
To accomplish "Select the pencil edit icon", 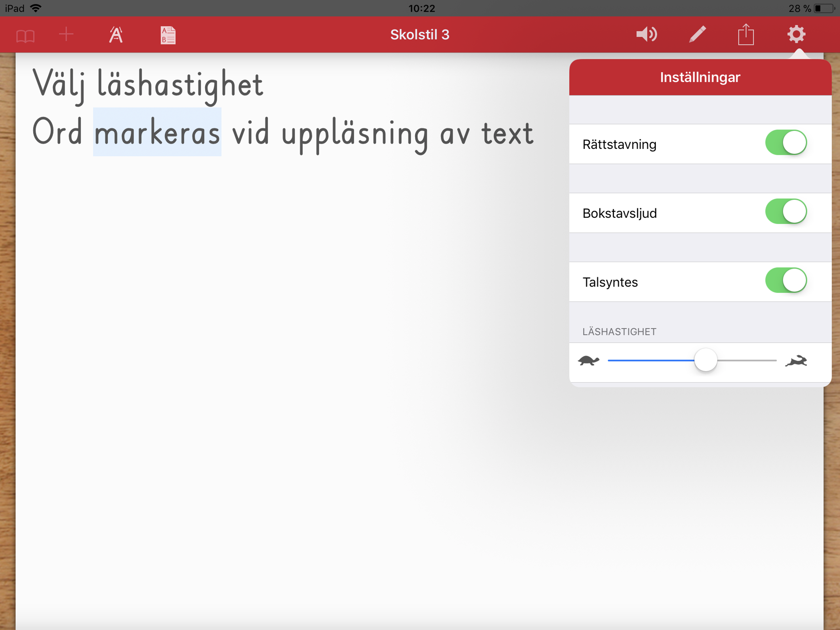I will (697, 34).
